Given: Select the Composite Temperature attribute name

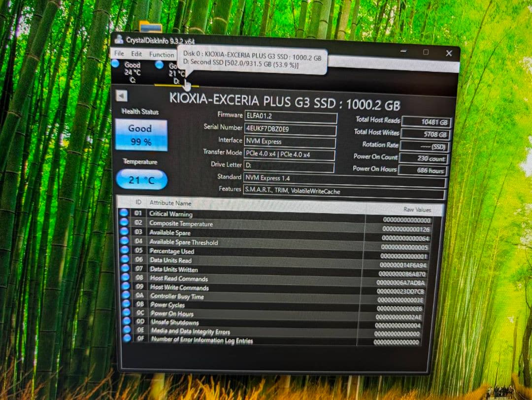Looking at the screenshot, I should 181,224.
